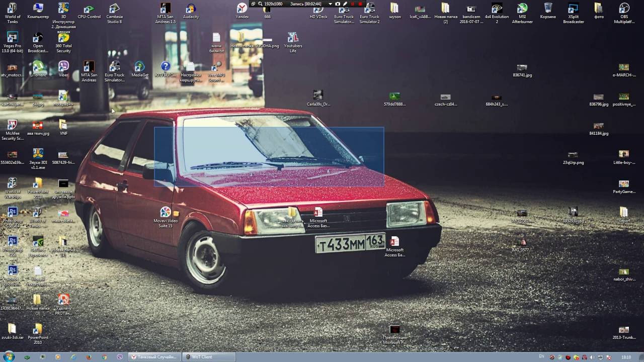Stop the screen recording

[360, 4]
